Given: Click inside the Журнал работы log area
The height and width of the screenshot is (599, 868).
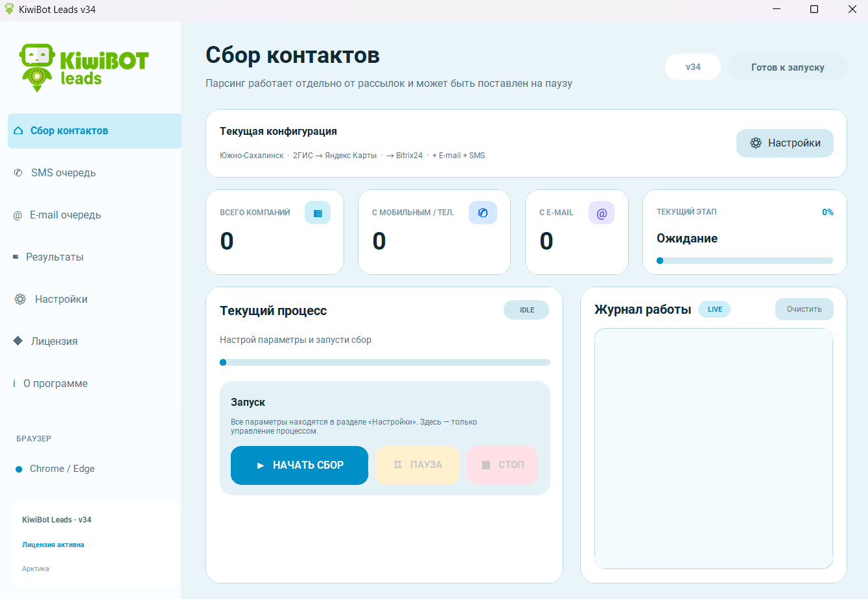Looking at the screenshot, I should [714, 449].
